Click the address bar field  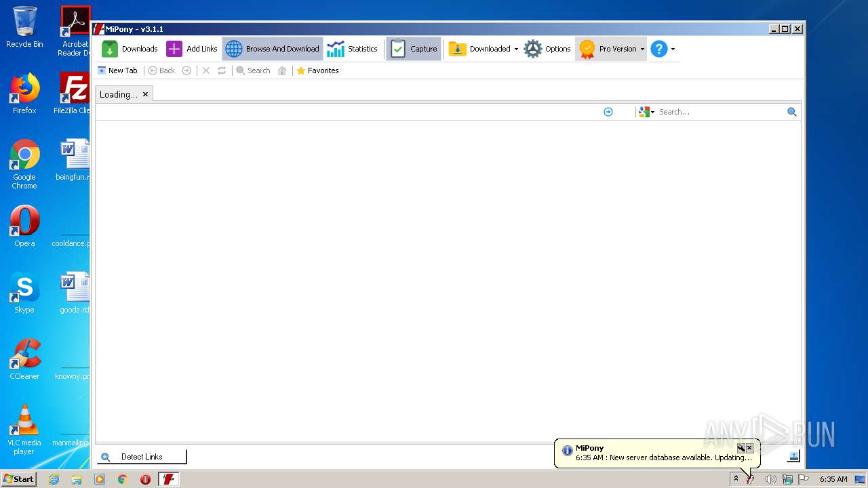(x=349, y=112)
